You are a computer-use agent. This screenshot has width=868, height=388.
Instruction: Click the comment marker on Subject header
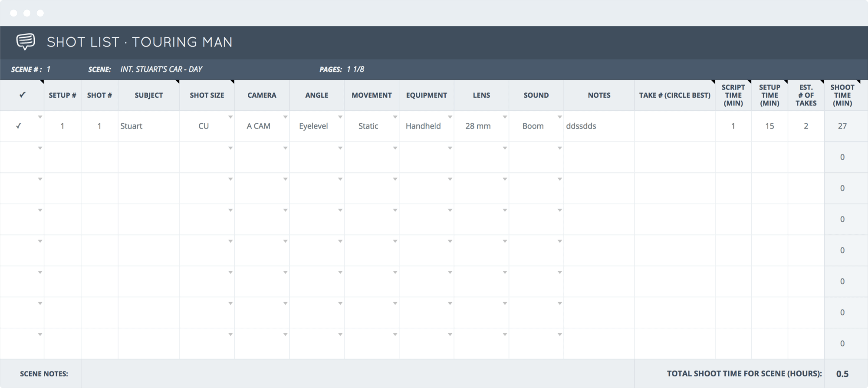point(178,82)
